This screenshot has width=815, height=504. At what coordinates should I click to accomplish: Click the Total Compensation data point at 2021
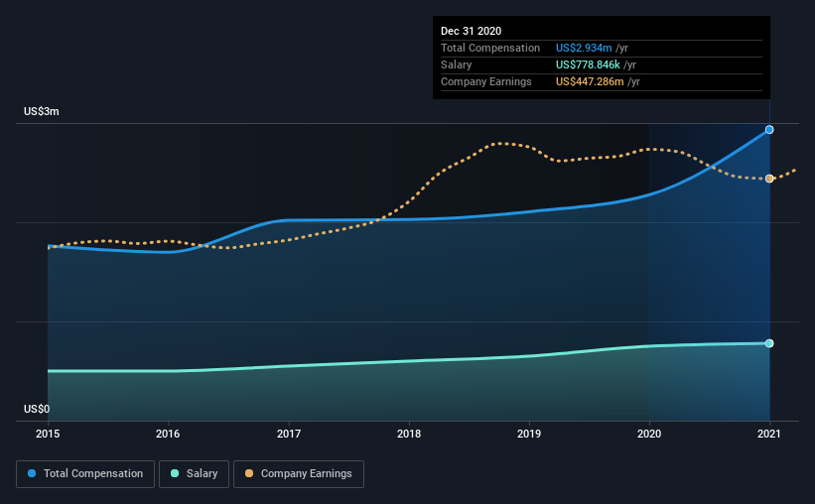[769, 130]
